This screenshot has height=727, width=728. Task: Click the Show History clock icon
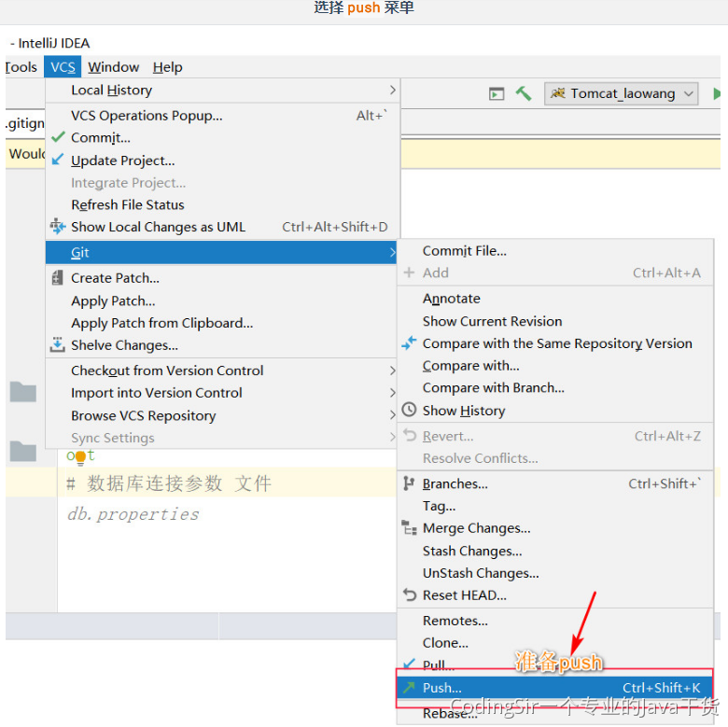(409, 410)
